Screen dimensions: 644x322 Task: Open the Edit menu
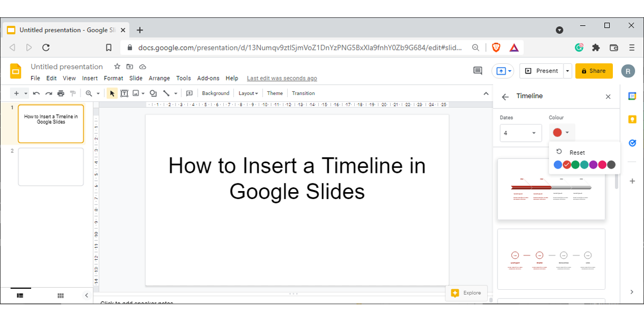coord(52,78)
